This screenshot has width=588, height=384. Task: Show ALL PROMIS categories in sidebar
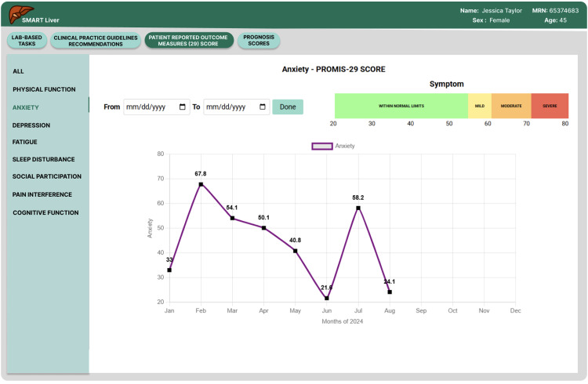[x=18, y=71]
